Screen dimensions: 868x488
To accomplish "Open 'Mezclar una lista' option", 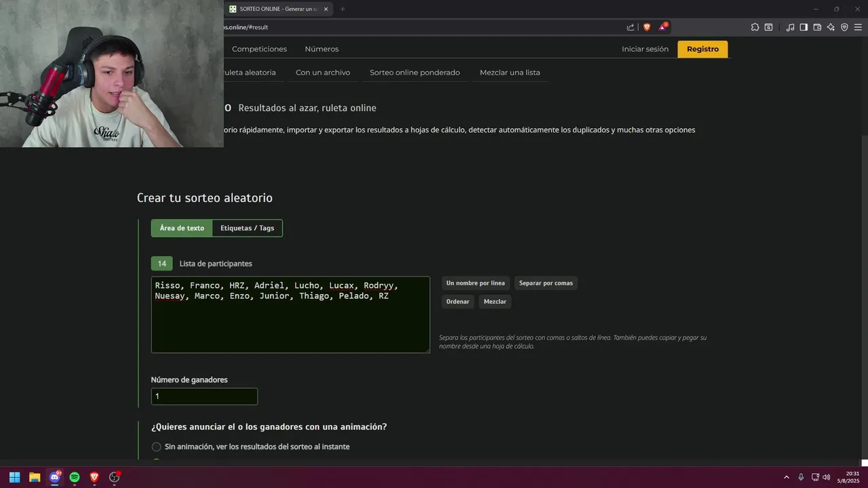I will click(510, 73).
